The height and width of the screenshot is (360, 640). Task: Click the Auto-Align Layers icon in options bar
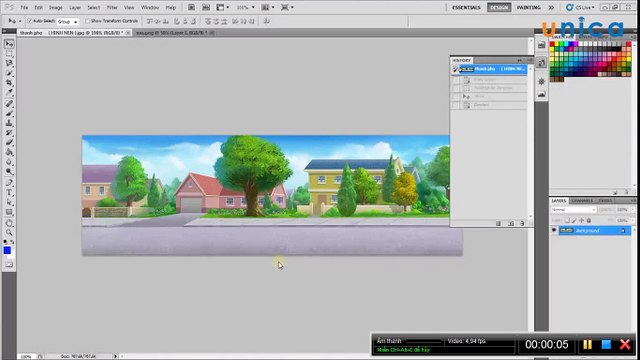(267, 21)
